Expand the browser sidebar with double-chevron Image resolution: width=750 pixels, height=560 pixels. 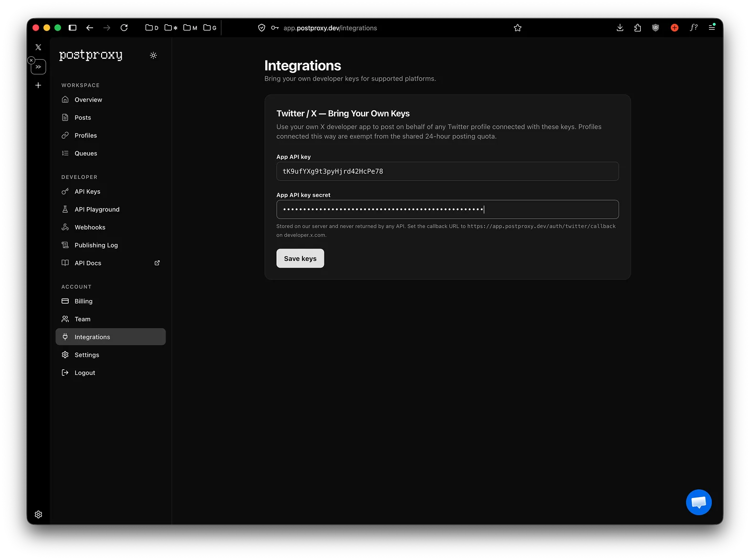(x=39, y=67)
